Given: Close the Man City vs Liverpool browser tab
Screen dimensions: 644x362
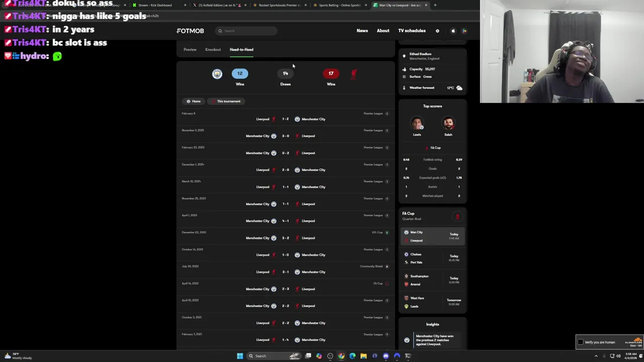Looking at the screenshot, I should coord(426,5).
